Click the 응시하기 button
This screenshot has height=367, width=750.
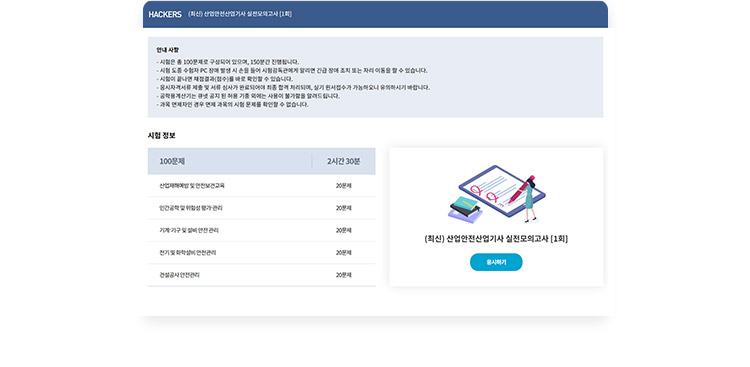coord(496,262)
